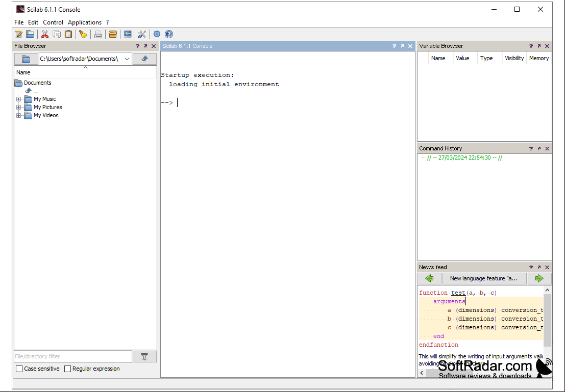Open help for the Command History panel
This screenshot has width=565, height=392.
click(531, 149)
